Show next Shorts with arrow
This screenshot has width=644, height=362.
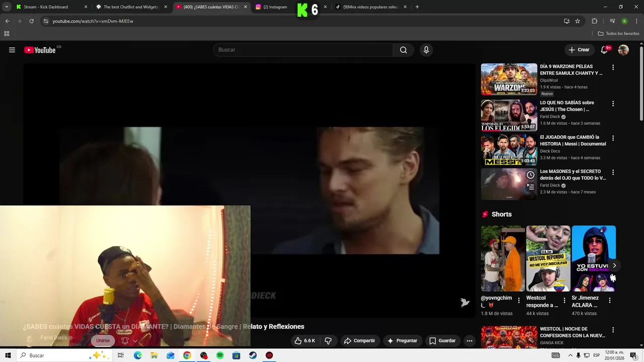tap(614, 265)
